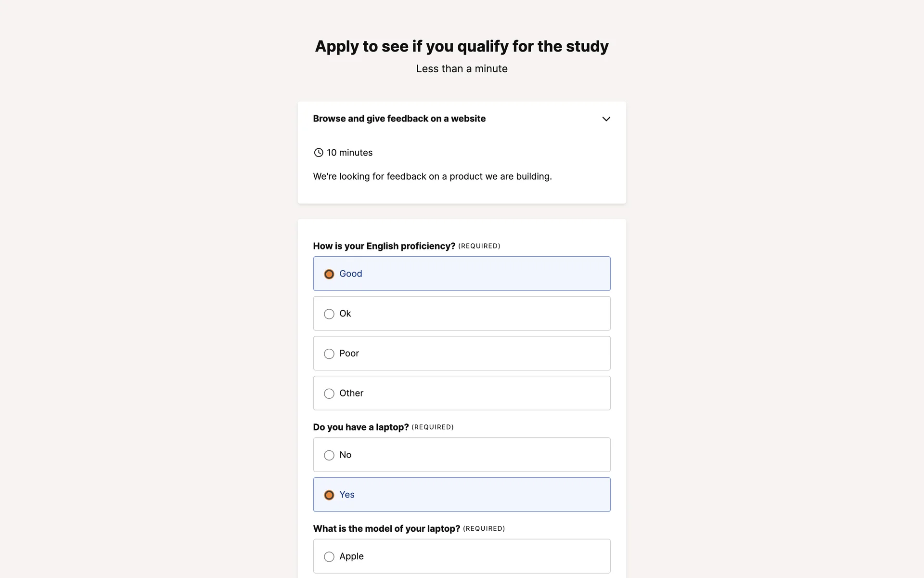Screen dimensions: 924x578
Task: Collapse the study details chevron
Action: (606, 119)
